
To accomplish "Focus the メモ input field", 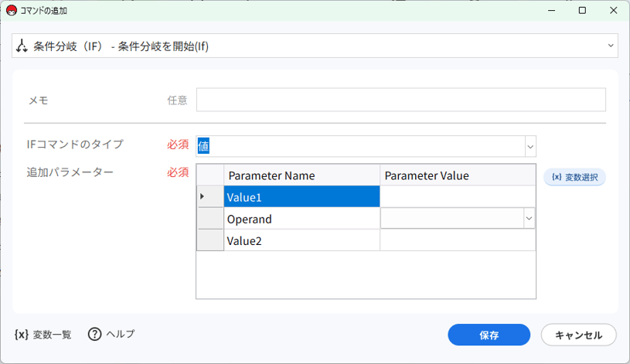I will [401, 100].
